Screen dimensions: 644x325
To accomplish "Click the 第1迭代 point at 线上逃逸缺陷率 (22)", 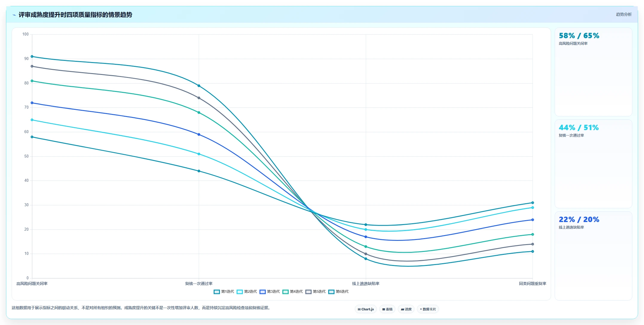I will coord(366,225).
